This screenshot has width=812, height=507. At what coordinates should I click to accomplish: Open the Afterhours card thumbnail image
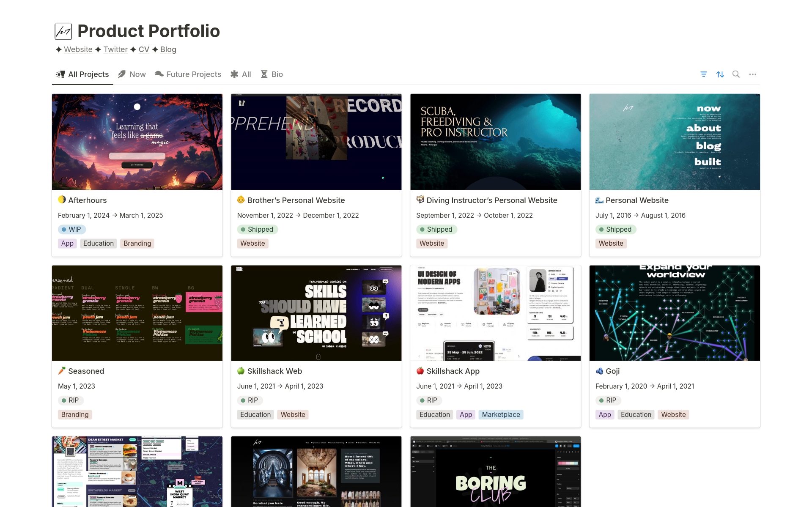point(137,142)
